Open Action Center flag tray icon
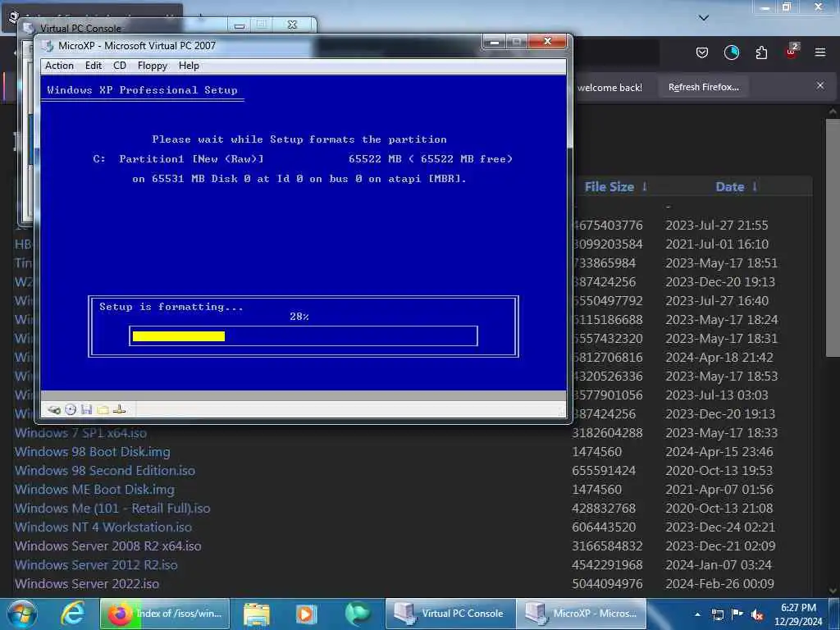This screenshot has height=630, width=840. point(737,614)
